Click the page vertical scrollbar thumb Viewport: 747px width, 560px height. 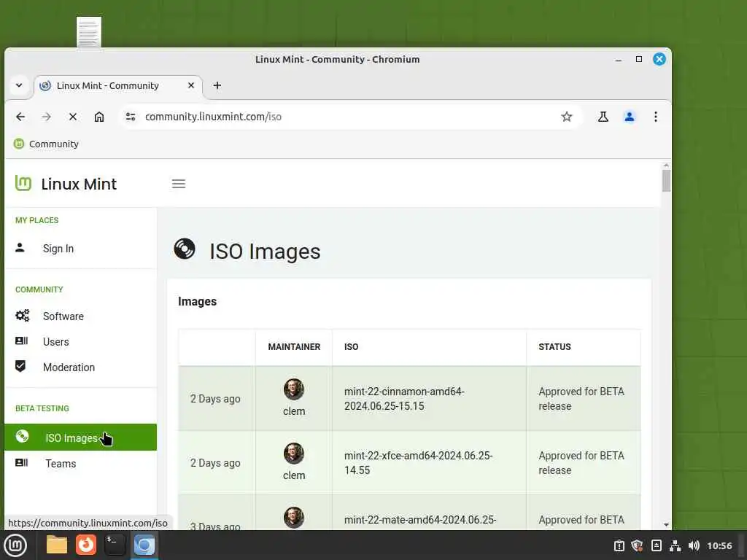coord(666,181)
